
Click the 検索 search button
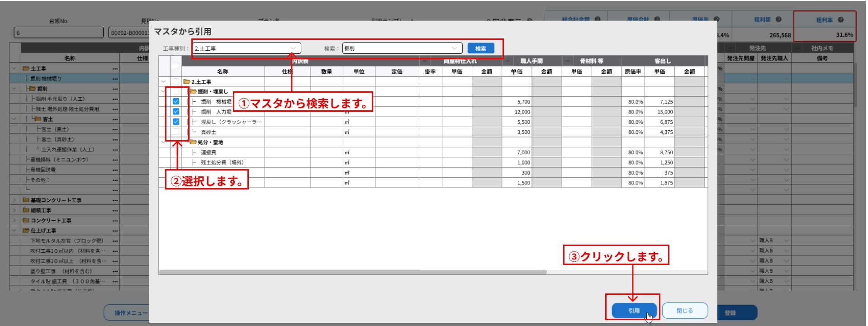481,48
